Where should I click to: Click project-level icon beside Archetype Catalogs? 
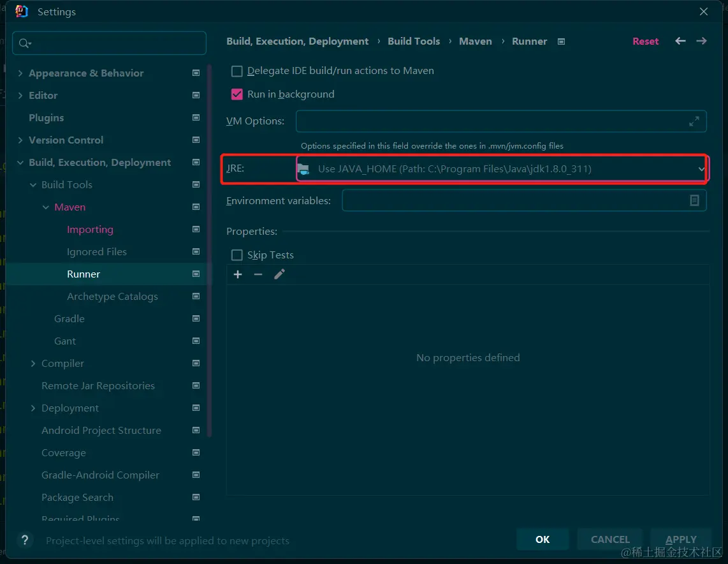coord(196,296)
